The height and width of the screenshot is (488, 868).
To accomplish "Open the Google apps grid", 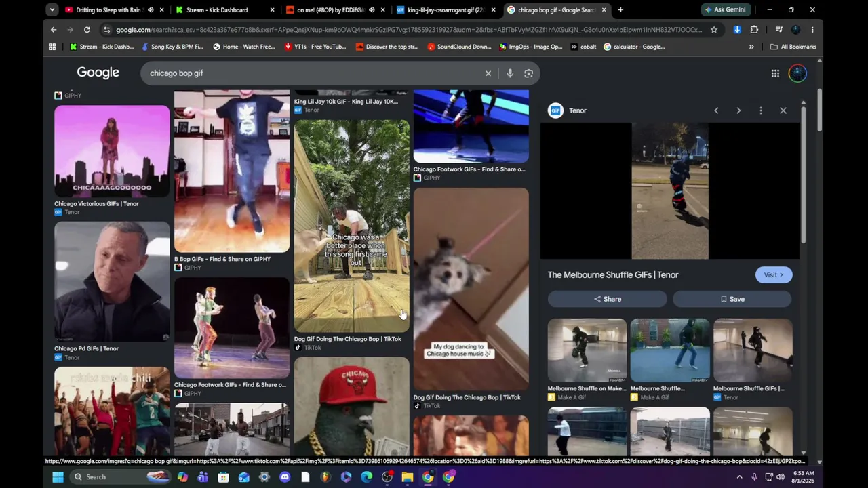I will [x=775, y=73].
